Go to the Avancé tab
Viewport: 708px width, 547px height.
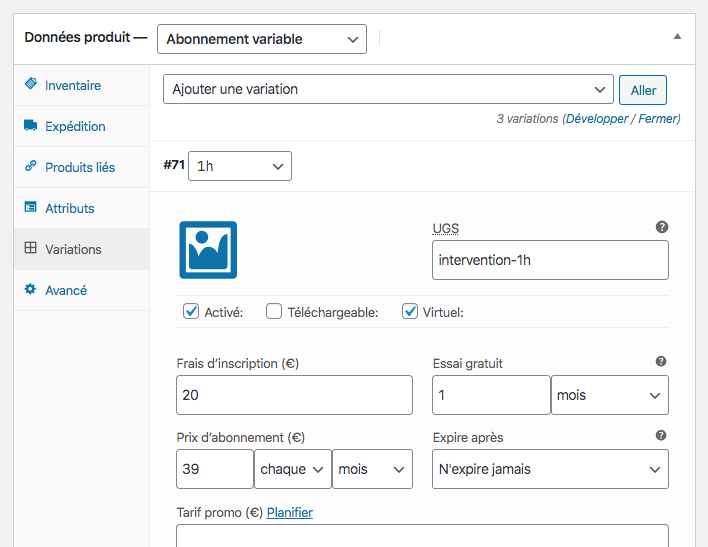click(x=82, y=290)
